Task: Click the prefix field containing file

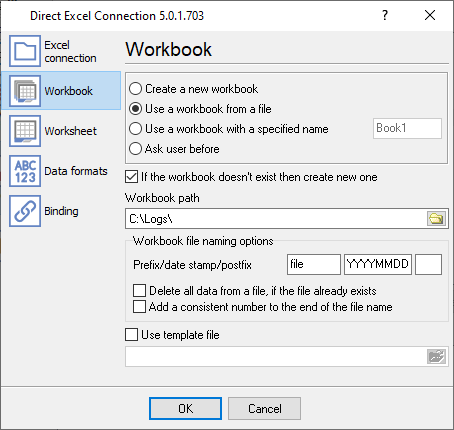Action: click(x=314, y=264)
